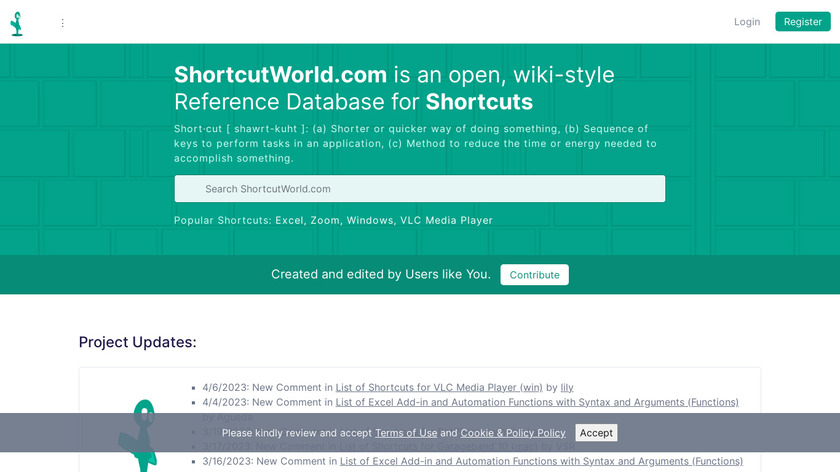Screen dimensions: 840x472
Task: Click the Contribute button
Action: click(x=534, y=275)
